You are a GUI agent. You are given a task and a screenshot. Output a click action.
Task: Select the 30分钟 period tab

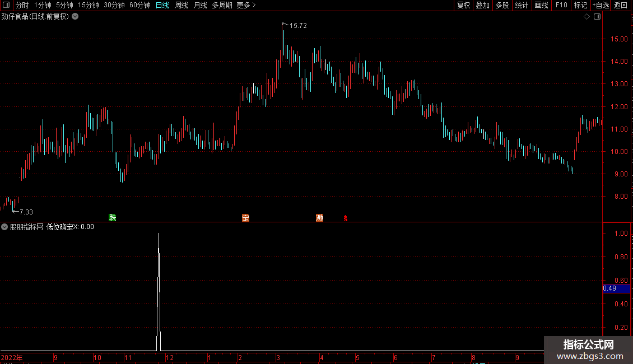coord(114,5)
